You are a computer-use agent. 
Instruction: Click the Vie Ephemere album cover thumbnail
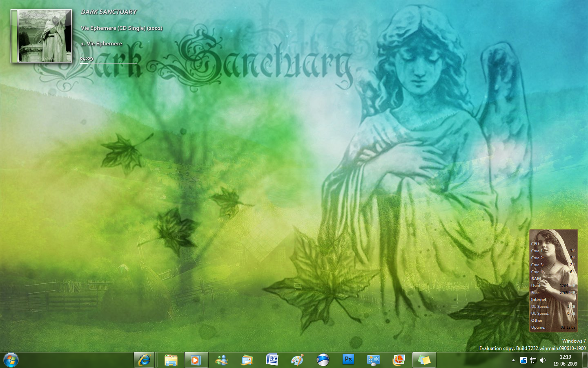pos(42,36)
